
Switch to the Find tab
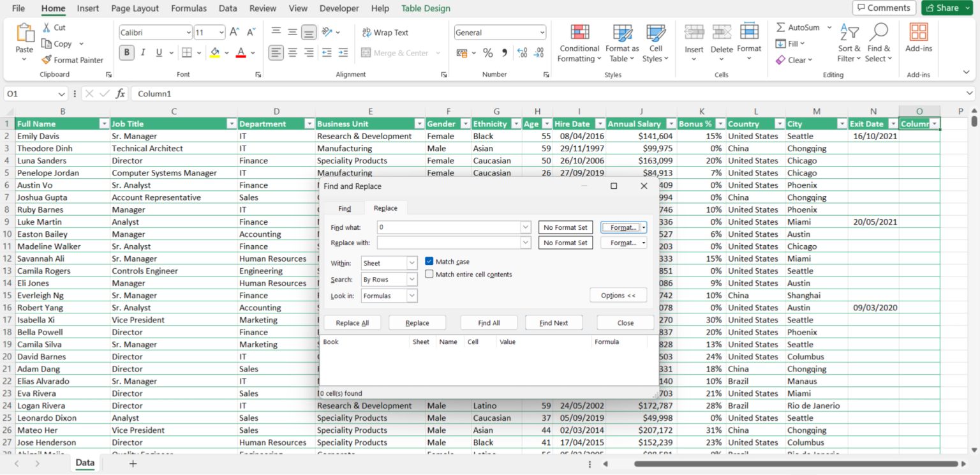click(x=344, y=207)
